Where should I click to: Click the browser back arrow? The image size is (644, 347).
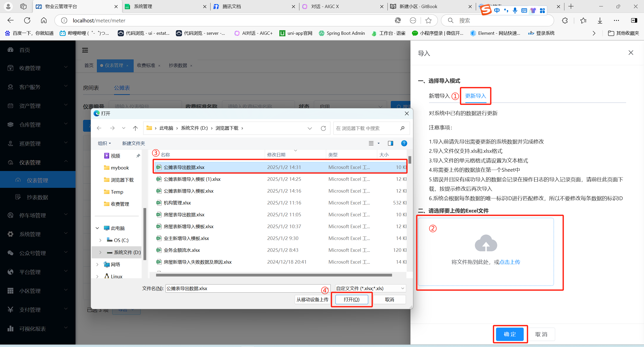[x=11, y=20]
